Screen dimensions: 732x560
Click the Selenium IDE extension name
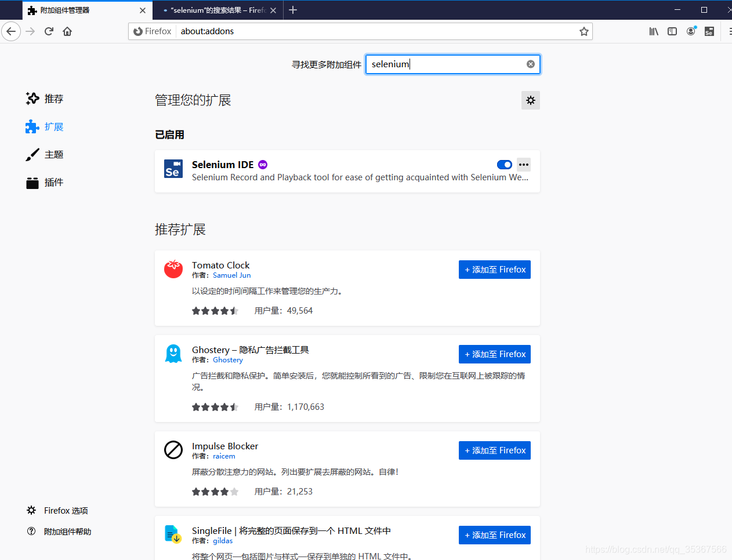tap(223, 165)
